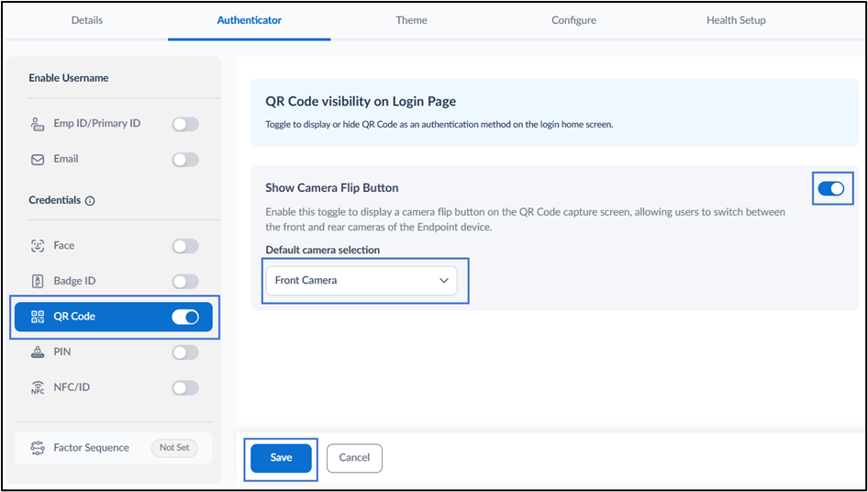This screenshot has width=868, height=492.
Task: Go to the Configure tab
Action: click(x=573, y=20)
